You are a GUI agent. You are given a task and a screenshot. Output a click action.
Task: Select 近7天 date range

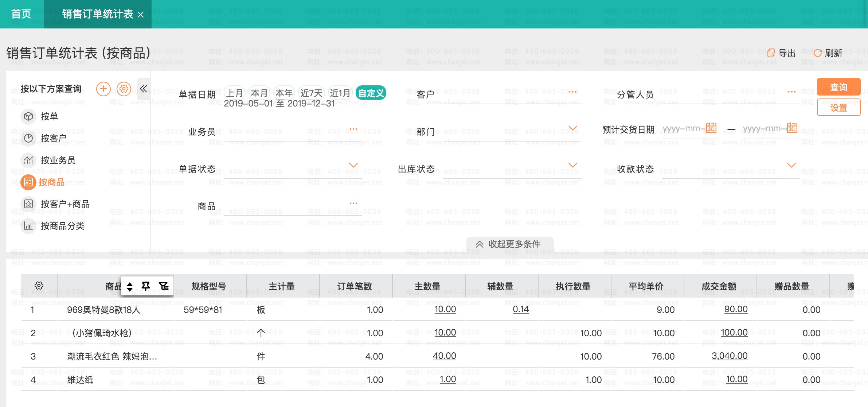tap(311, 93)
